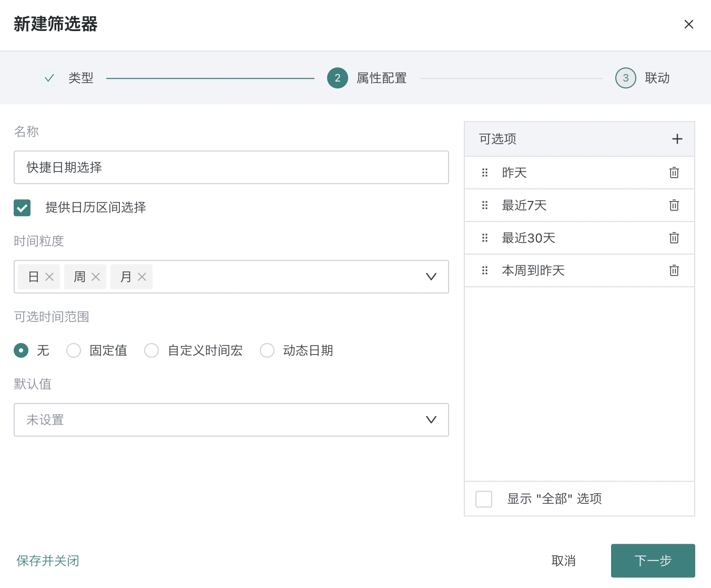711x588 pixels.
Task: Delete the 本周到昨天 option using its trash icon
Action: coord(674,270)
